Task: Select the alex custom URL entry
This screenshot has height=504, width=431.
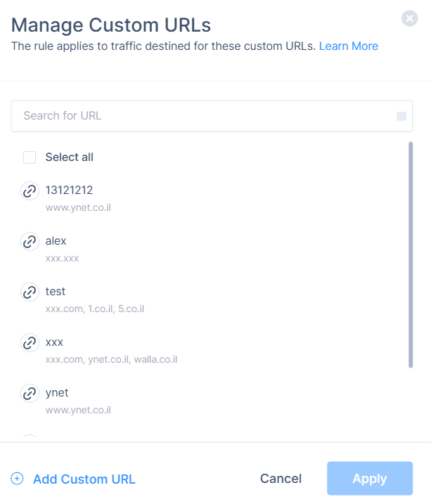Action: 56,241
